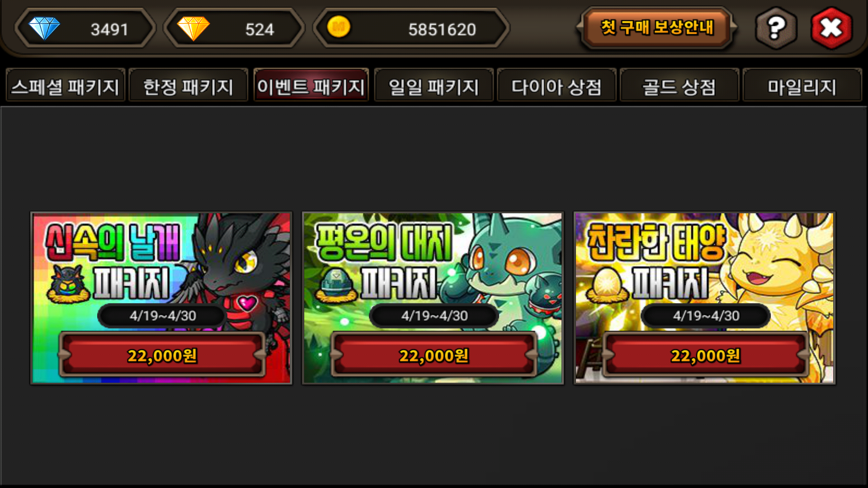Go to 다이아 상점 tab
Viewport: 868px width, 488px height.
click(557, 86)
